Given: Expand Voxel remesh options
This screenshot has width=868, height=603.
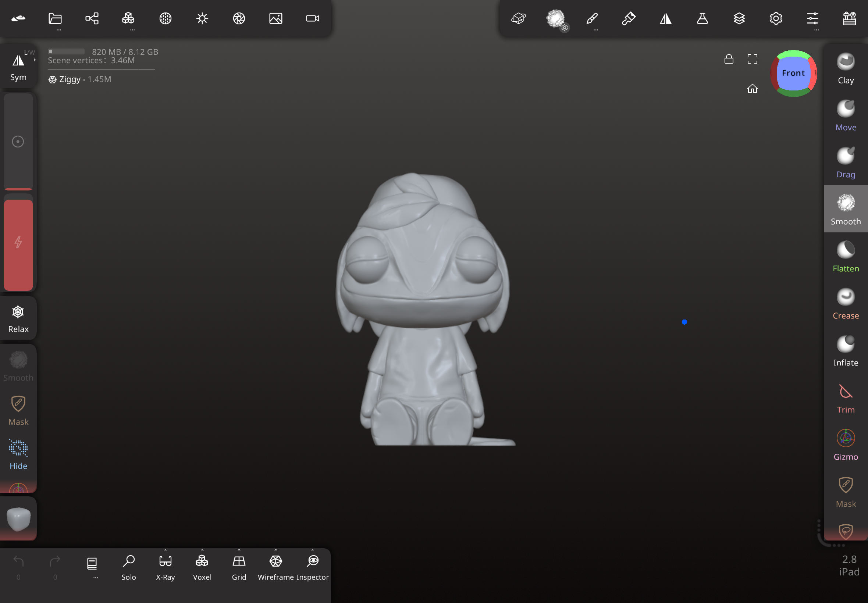Looking at the screenshot, I should click(x=202, y=550).
